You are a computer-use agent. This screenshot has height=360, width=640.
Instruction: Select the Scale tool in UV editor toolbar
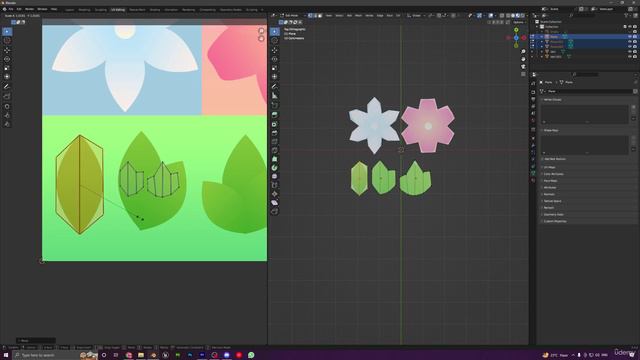(7, 68)
